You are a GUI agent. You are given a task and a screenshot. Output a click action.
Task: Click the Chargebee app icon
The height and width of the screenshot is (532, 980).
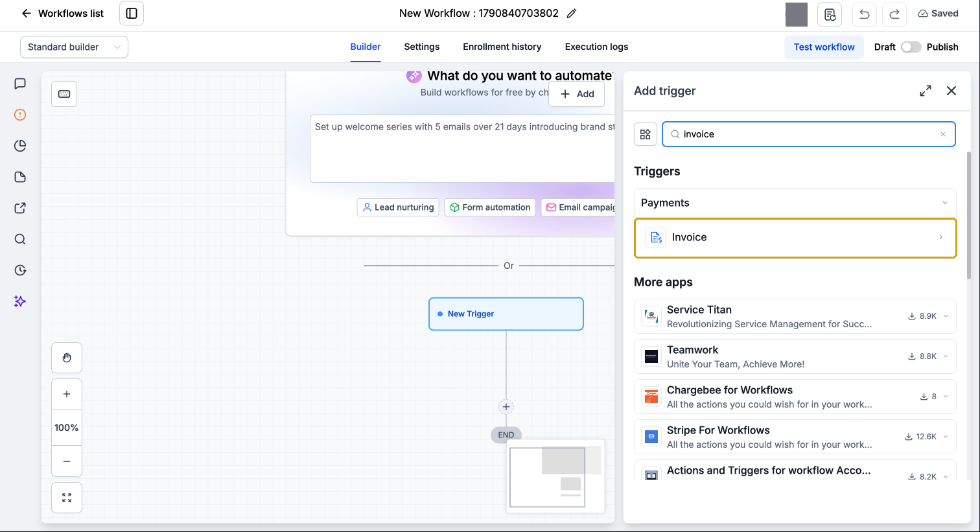[651, 397]
